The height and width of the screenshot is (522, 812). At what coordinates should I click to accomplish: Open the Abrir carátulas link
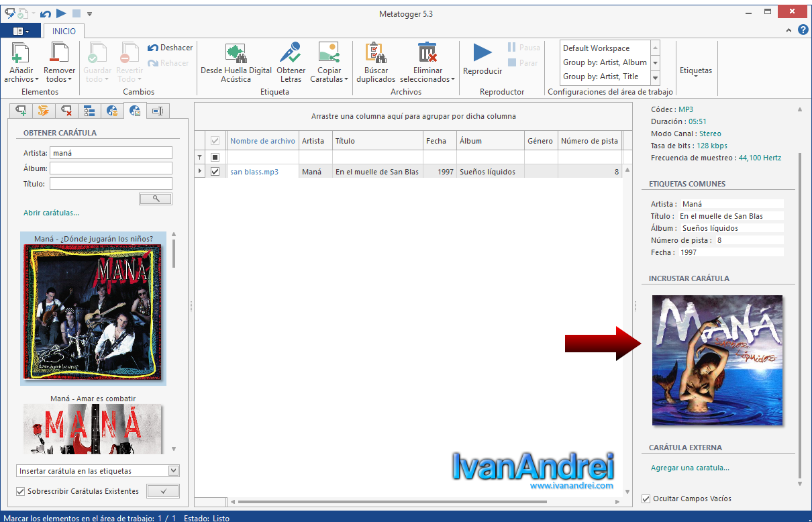coord(52,213)
